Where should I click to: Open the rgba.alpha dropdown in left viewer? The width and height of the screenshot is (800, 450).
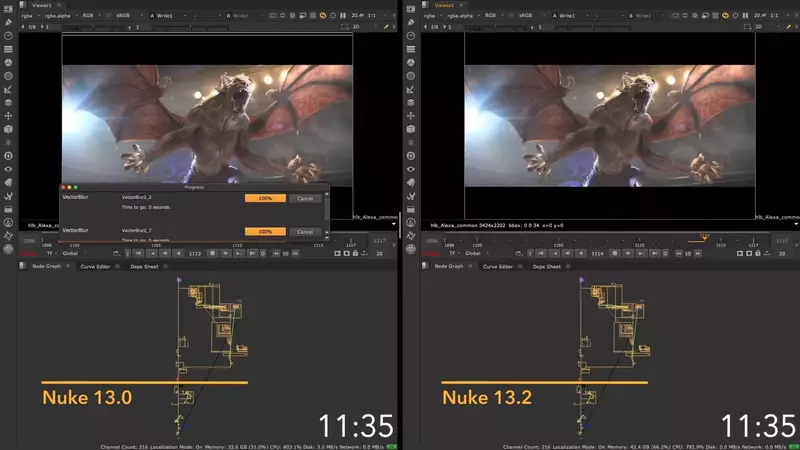pyautogui.click(x=61, y=16)
